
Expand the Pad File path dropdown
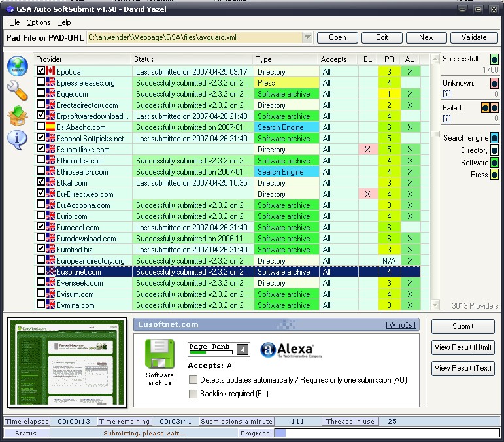pos(308,37)
